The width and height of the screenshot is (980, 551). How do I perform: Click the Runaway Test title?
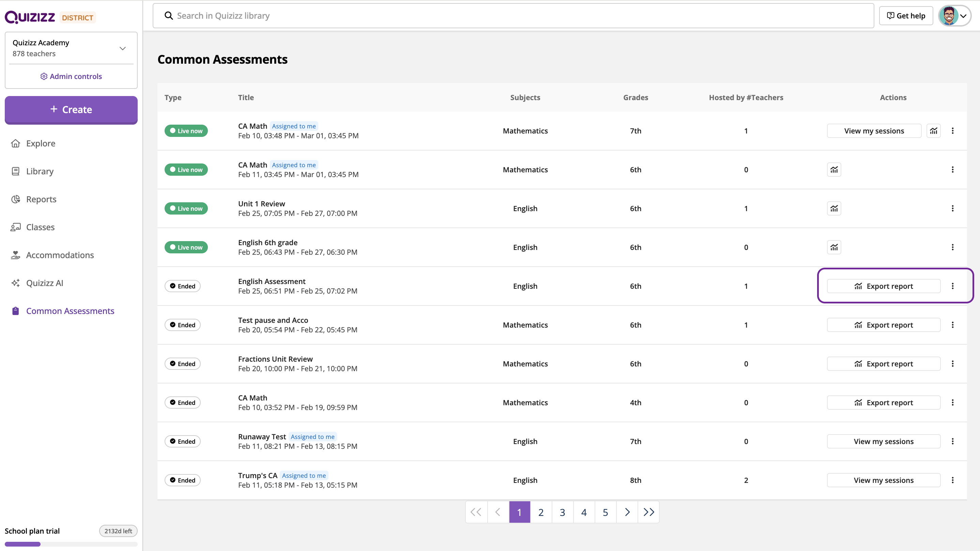tap(262, 437)
